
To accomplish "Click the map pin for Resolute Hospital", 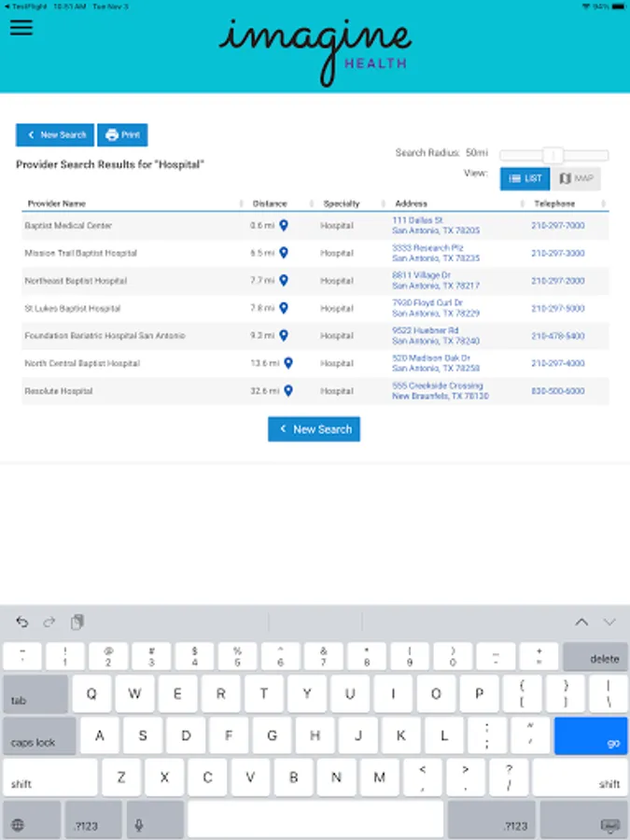I will click(288, 391).
